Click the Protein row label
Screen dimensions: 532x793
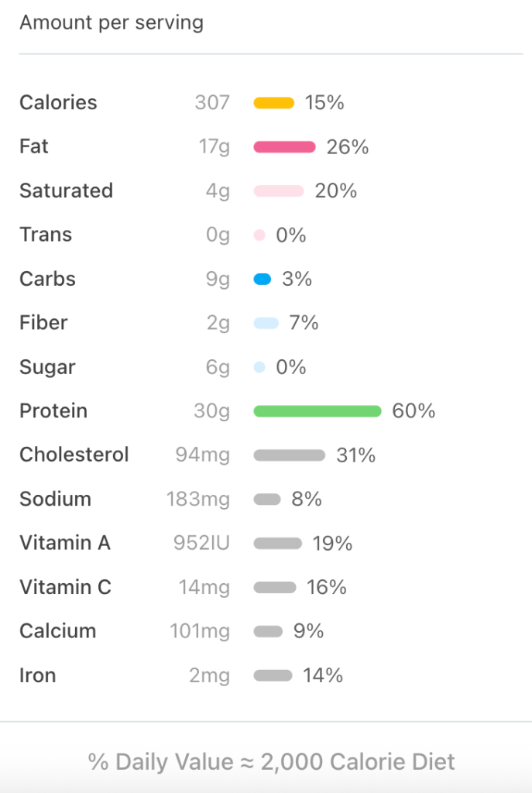coord(53,411)
